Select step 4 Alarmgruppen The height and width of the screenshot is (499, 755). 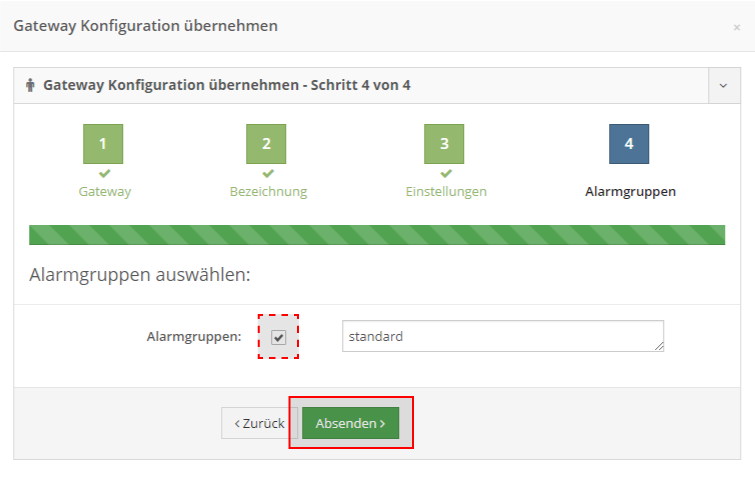point(629,144)
